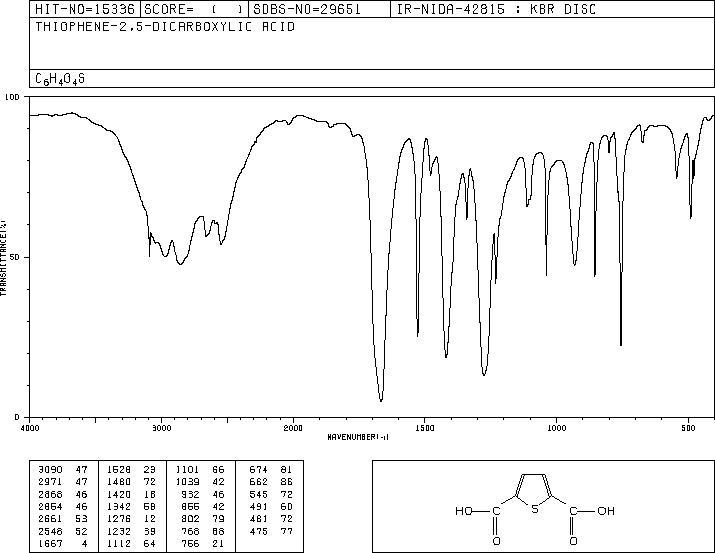Click the IR-NIDA-42815 KBR DISC label
The width and height of the screenshot is (715, 553).
pos(496,9)
